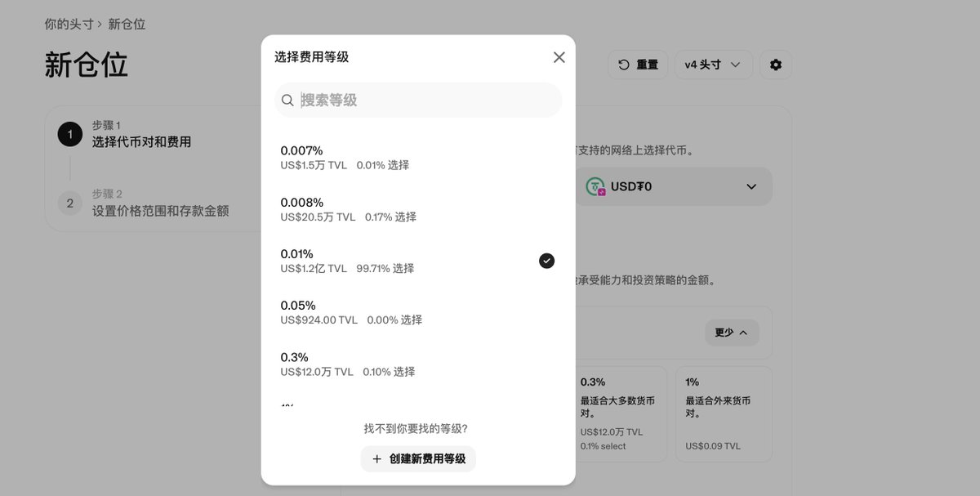Click US$0.09 TVL text in 1% card
This screenshot has width=980, height=496.
713,446
